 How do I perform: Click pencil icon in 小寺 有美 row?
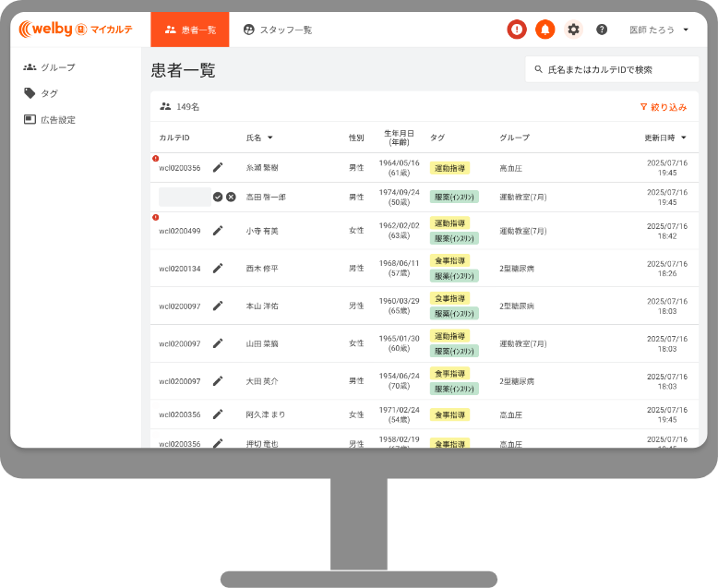point(218,231)
